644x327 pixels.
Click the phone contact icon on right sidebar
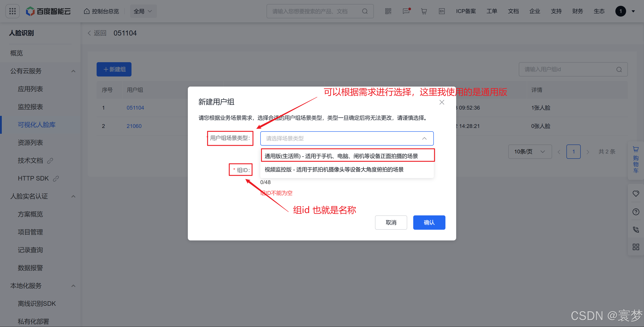pos(636,229)
